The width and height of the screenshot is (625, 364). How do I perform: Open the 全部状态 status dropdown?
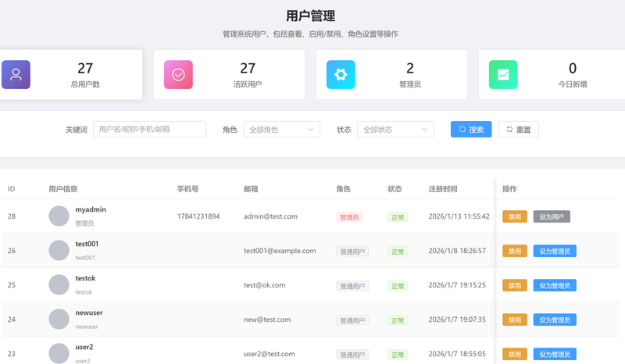395,130
